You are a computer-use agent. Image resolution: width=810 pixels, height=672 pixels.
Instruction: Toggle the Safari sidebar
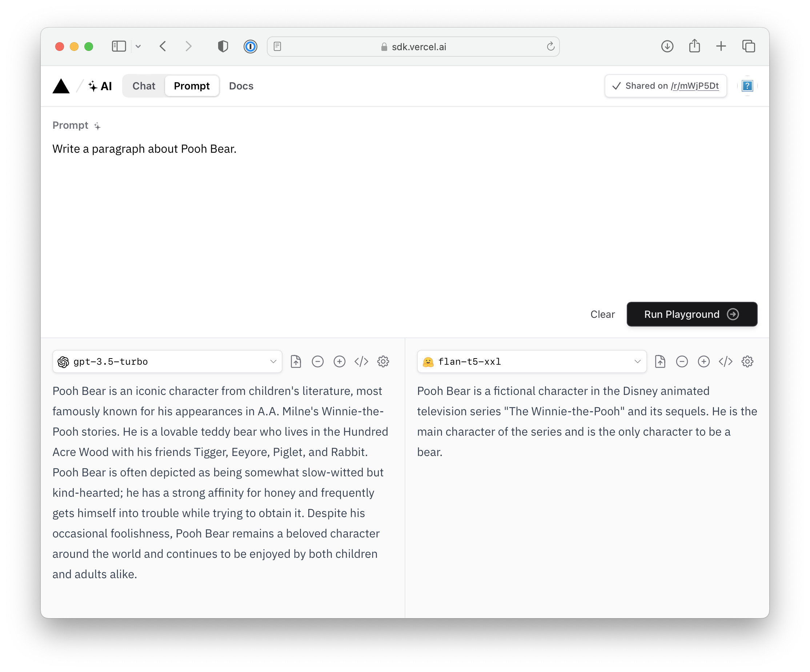119,46
